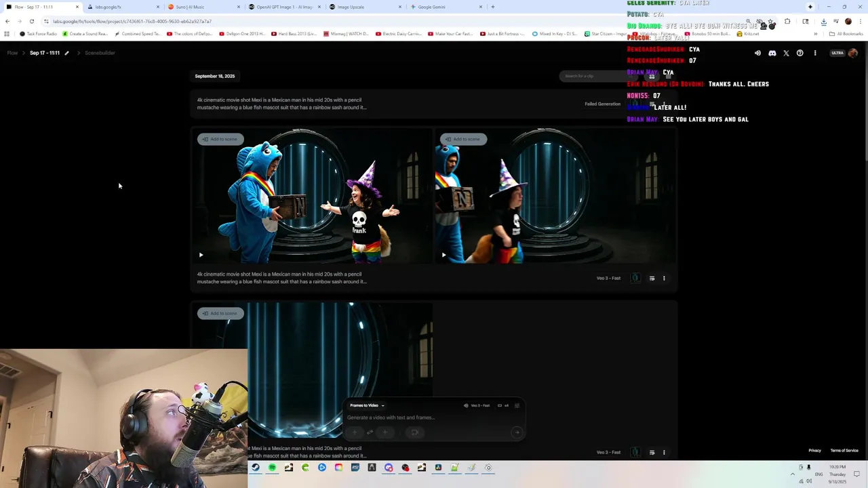Open the Windows notification center icon
The image size is (868, 488).
856,474
